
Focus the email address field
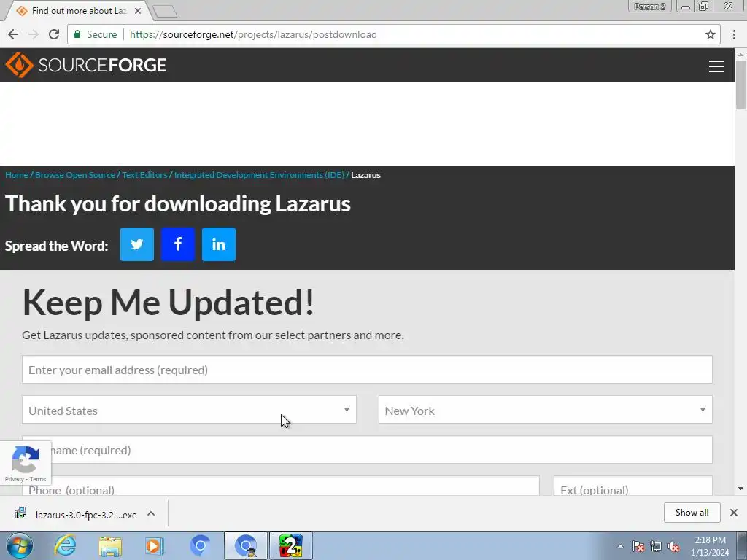point(368,369)
